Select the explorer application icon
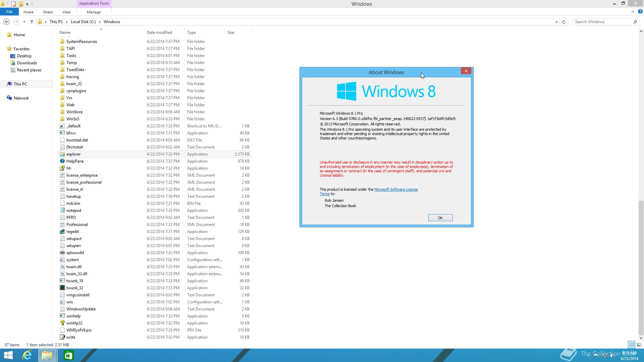 (62, 154)
